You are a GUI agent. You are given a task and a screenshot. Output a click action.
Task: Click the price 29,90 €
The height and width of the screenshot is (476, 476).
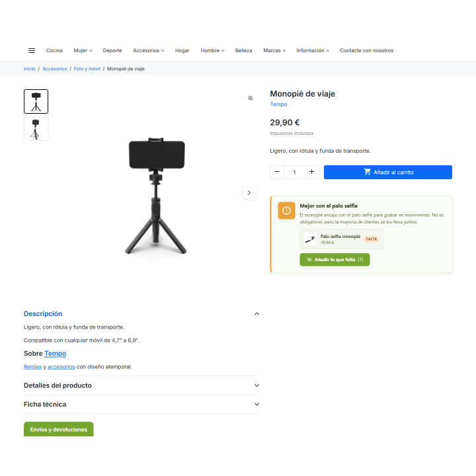pos(285,122)
